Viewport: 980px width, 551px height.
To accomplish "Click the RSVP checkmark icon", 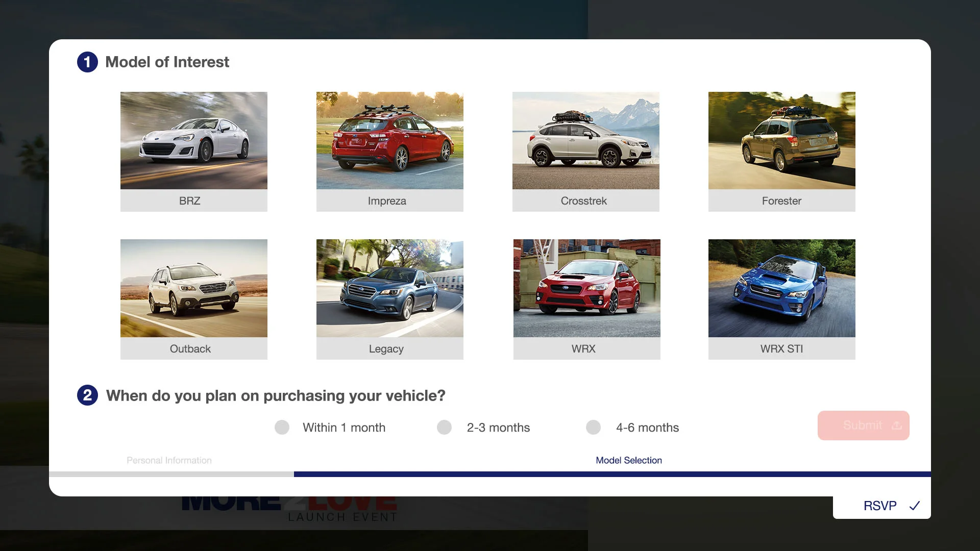I will [x=914, y=506].
